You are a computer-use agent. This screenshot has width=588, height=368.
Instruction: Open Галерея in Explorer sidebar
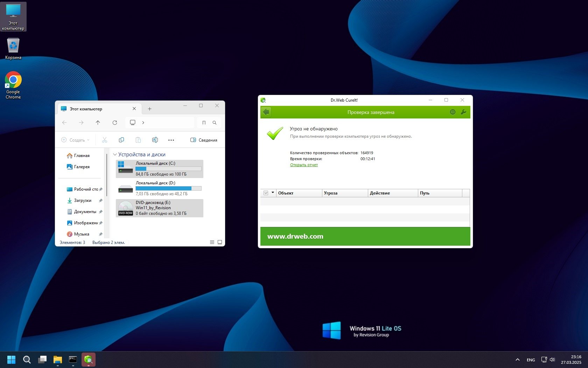coord(81,167)
